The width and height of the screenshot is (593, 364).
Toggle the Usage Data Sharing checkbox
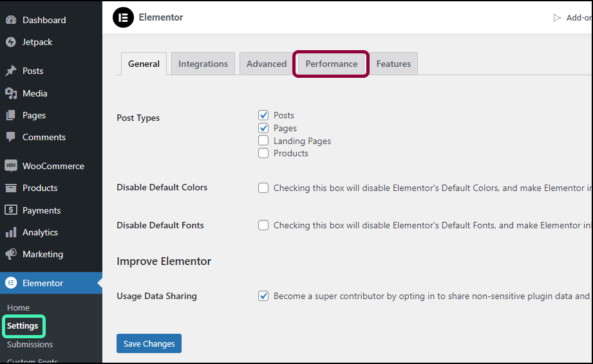coord(263,296)
